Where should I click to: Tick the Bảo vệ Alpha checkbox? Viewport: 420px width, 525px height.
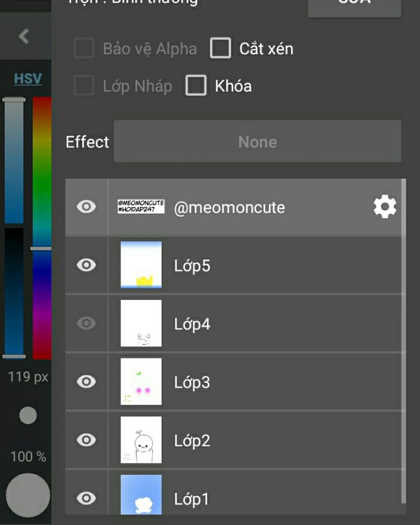click(x=84, y=48)
